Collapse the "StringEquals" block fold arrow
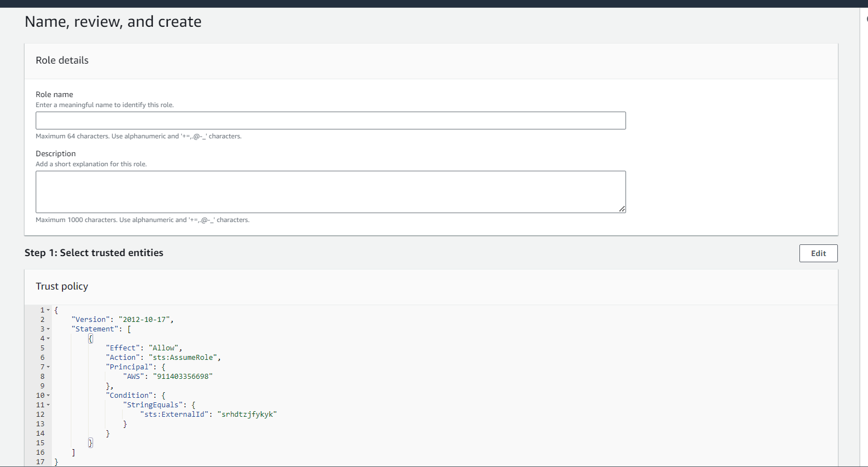 (49, 405)
